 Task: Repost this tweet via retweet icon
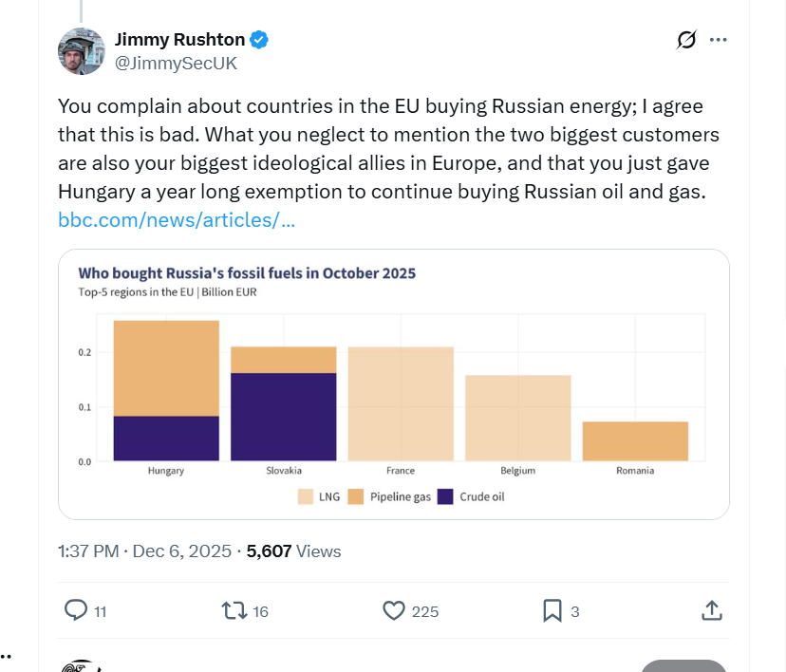click(x=234, y=611)
